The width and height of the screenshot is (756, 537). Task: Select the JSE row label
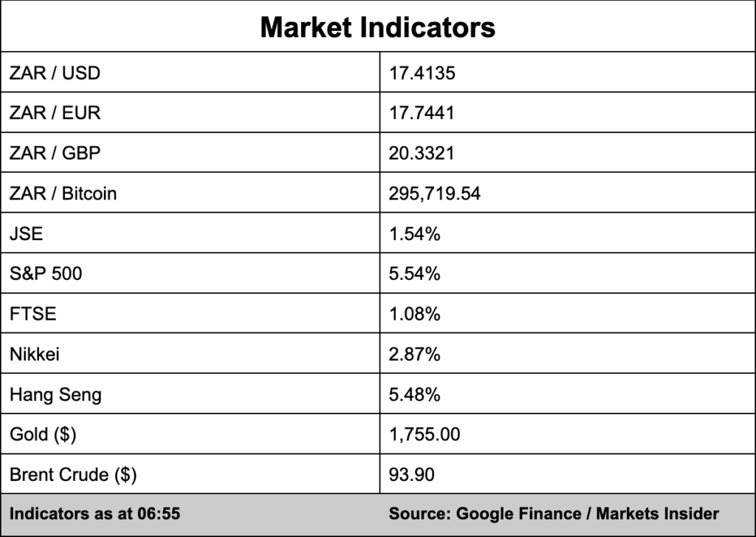click(x=26, y=234)
